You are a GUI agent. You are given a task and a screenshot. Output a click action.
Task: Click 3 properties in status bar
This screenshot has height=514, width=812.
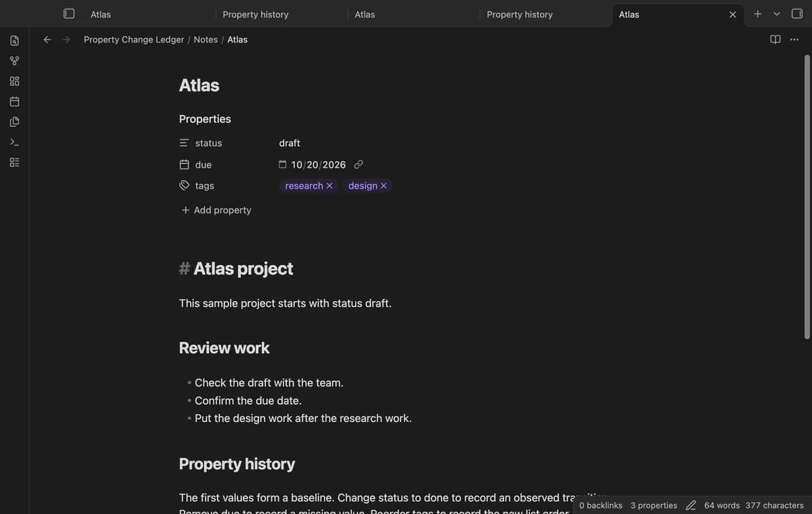pos(654,505)
